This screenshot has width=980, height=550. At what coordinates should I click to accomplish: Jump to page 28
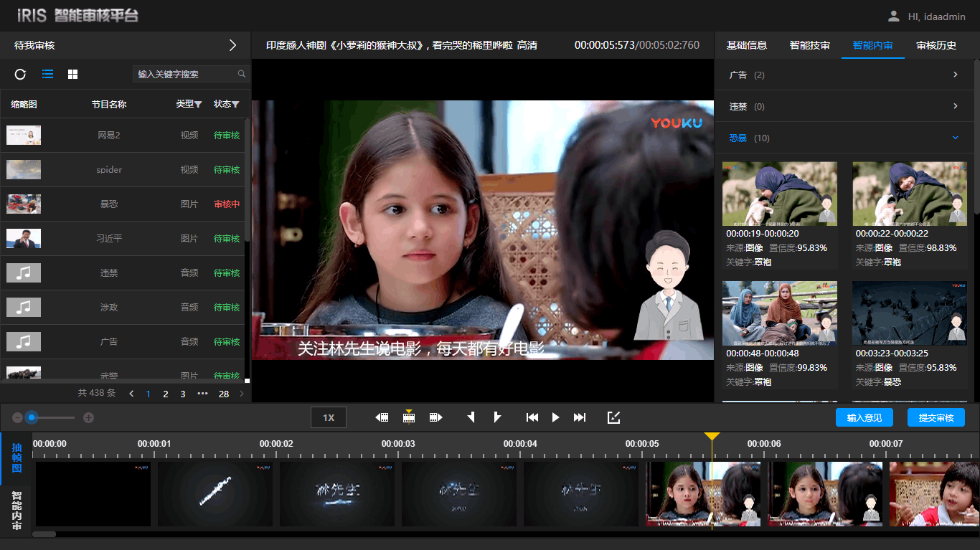point(224,394)
